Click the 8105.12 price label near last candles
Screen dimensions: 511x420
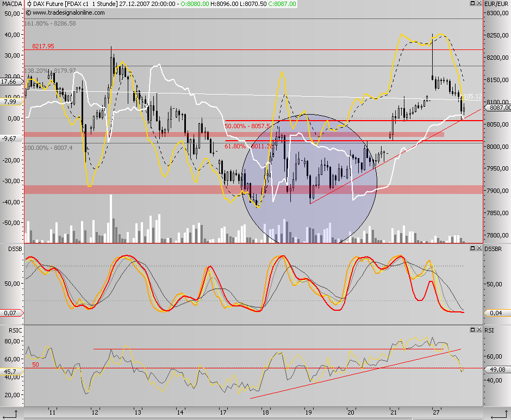[x=471, y=96]
